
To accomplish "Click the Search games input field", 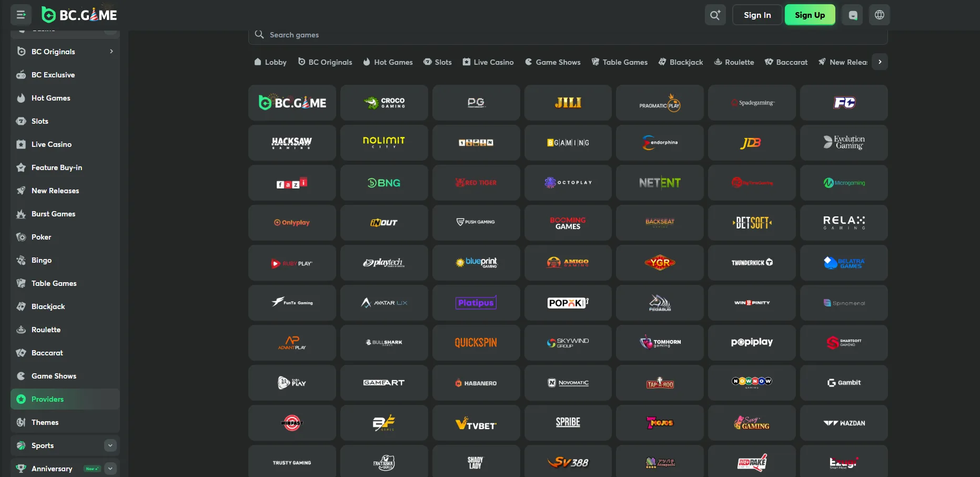I will tap(568, 35).
